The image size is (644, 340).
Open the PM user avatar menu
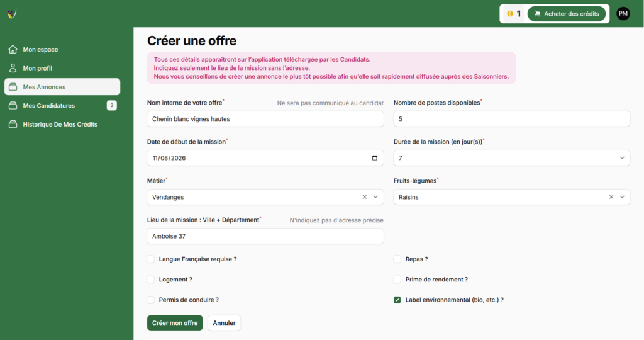point(623,13)
